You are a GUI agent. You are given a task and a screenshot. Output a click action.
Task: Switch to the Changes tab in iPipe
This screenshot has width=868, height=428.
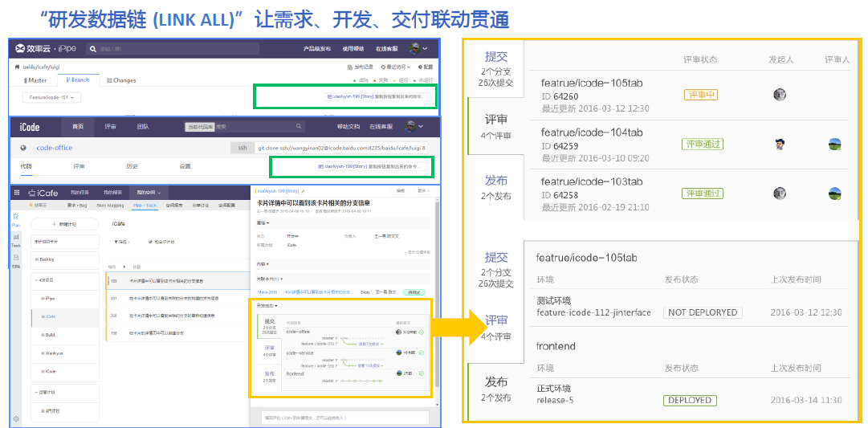click(120, 80)
